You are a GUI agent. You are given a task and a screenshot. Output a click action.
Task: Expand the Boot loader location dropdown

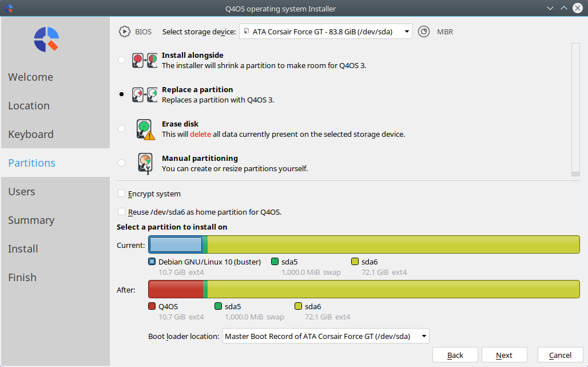click(x=326, y=336)
